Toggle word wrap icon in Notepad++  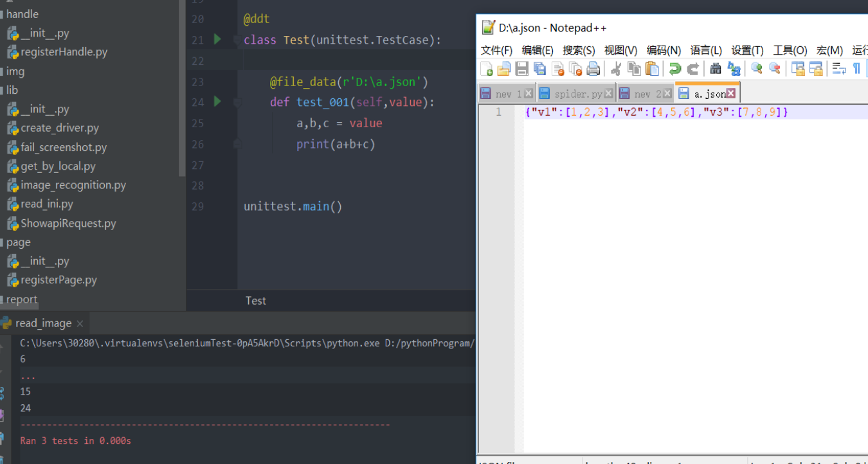point(839,69)
